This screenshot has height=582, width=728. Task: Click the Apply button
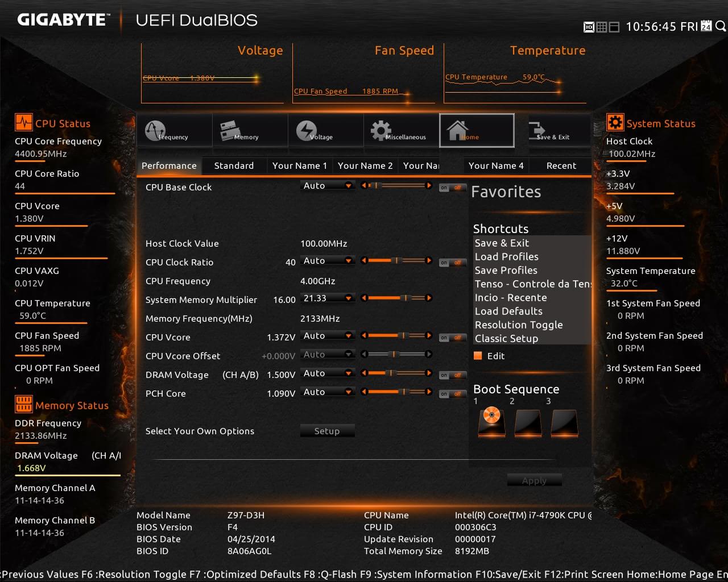[534, 480]
